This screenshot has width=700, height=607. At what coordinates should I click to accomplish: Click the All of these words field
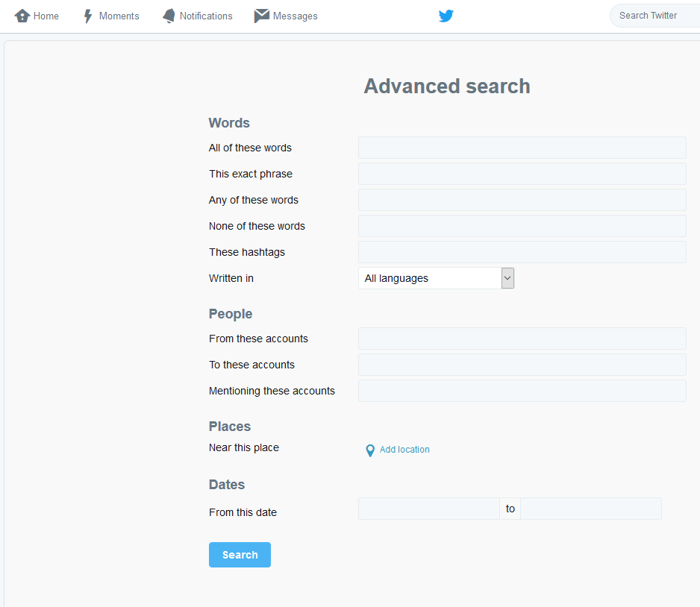click(522, 148)
